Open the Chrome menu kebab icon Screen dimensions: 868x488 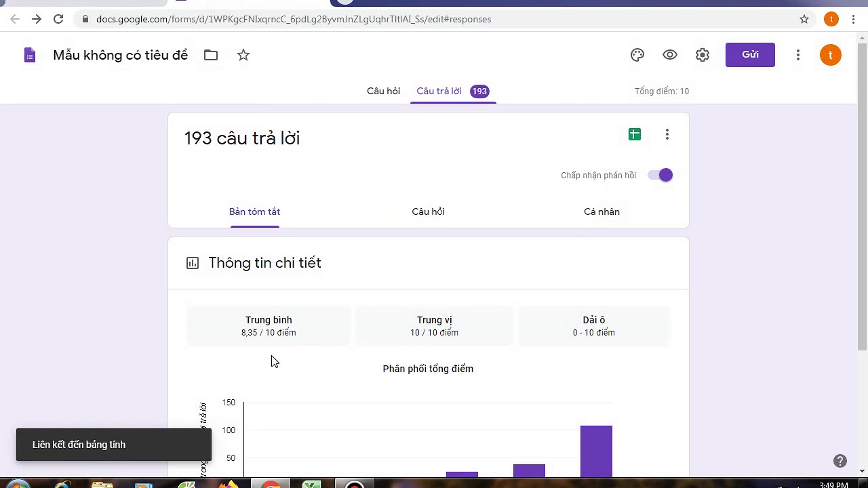853,19
